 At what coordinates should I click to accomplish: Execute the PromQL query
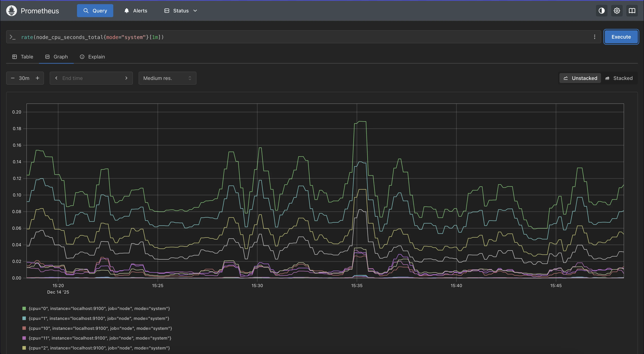[x=621, y=37]
